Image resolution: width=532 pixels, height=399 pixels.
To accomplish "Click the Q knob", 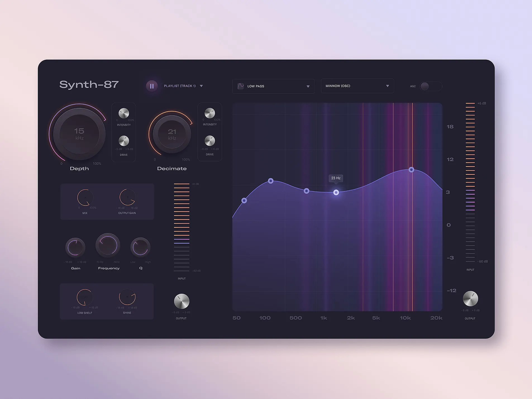I will point(140,247).
